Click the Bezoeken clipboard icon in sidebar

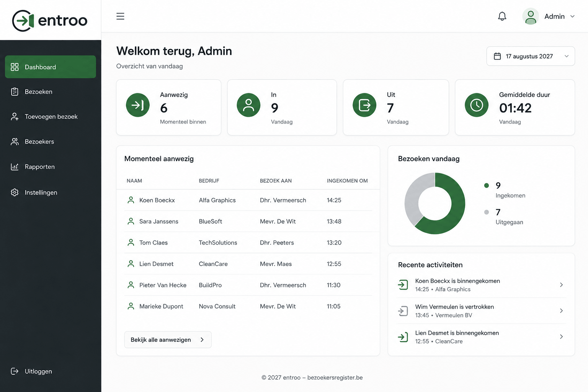coord(15,91)
